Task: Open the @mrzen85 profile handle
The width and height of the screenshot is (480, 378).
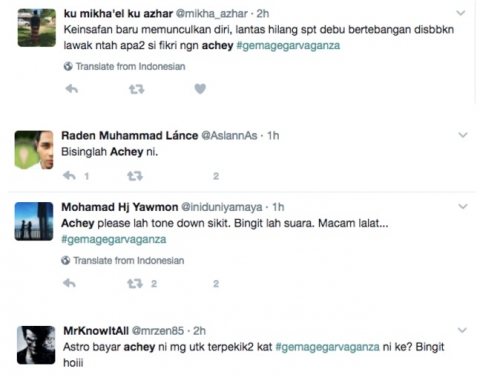Action: click(158, 331)
